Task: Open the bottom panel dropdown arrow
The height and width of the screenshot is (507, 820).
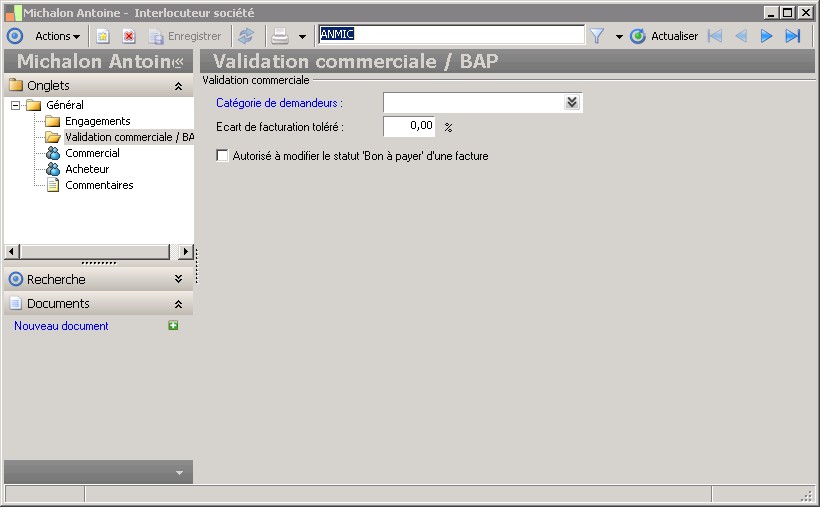Action: pos(179,472)
